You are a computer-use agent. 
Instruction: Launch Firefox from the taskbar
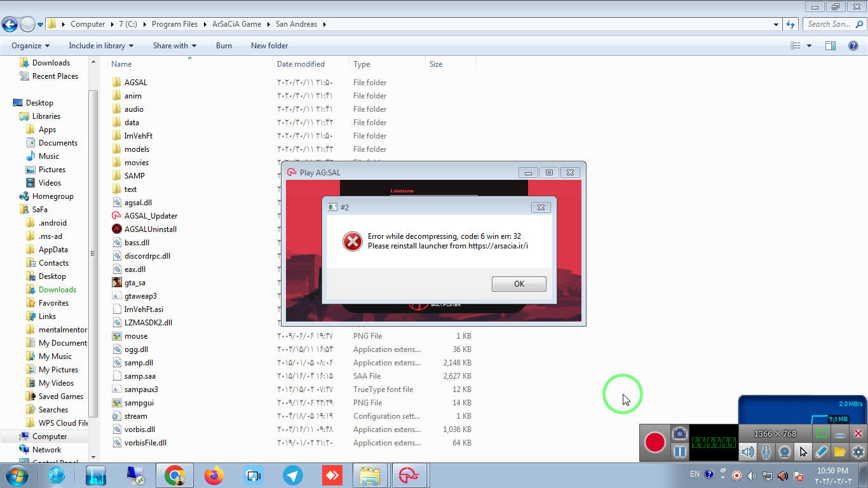click(x=214, y=475)
